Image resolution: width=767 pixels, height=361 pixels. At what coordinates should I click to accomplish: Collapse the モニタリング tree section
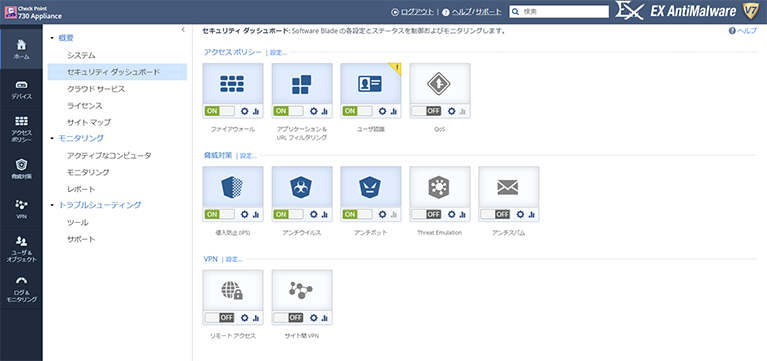click(x=52, y=138)
